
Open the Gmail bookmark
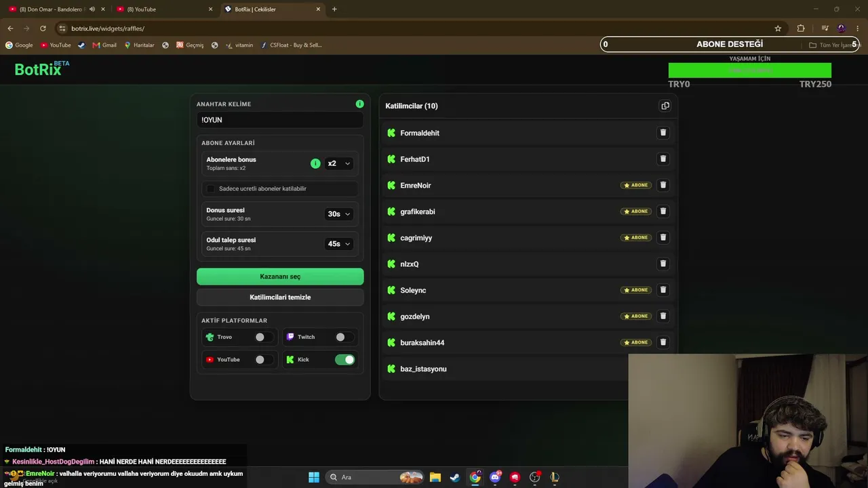coord(104,45)
